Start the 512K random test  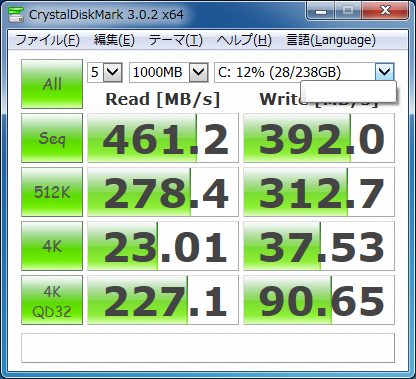[52, 192]
